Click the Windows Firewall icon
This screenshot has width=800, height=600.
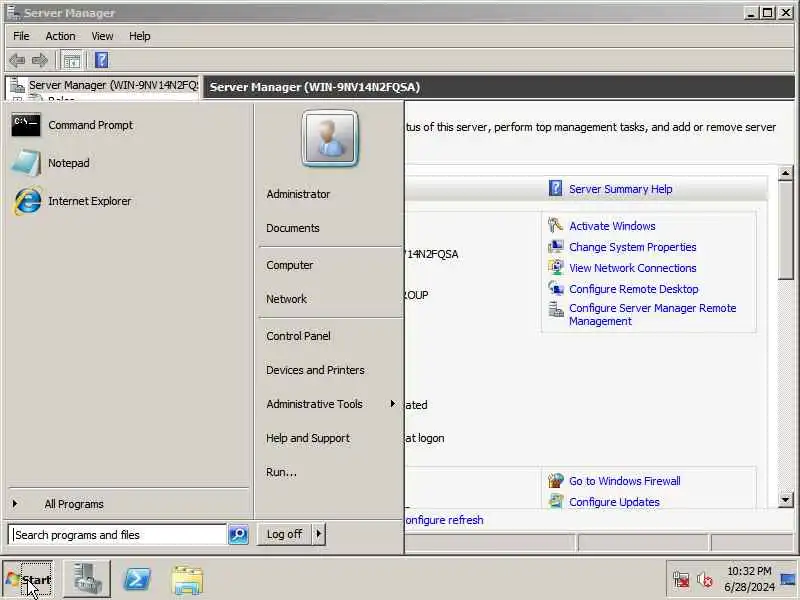(555, 480)
